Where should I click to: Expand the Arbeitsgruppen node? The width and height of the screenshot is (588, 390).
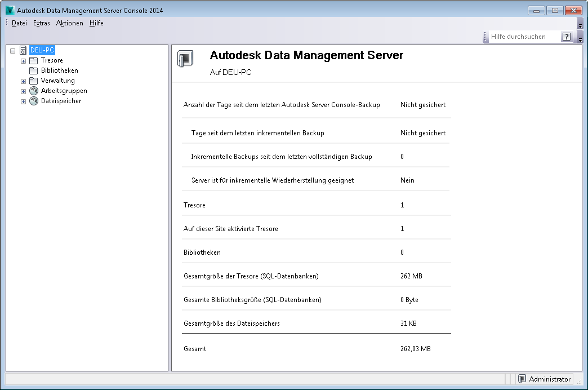click(x=23, y=91)
